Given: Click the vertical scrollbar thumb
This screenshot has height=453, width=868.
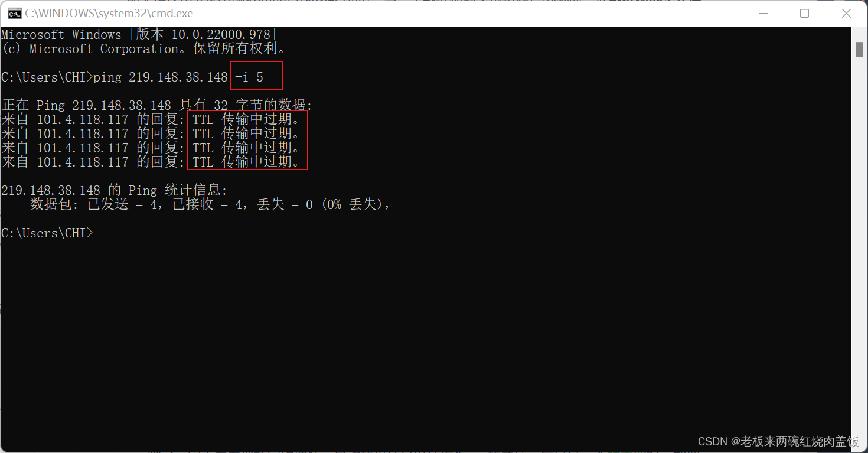Looking at the screenshot, I should [x=859, y=50].
